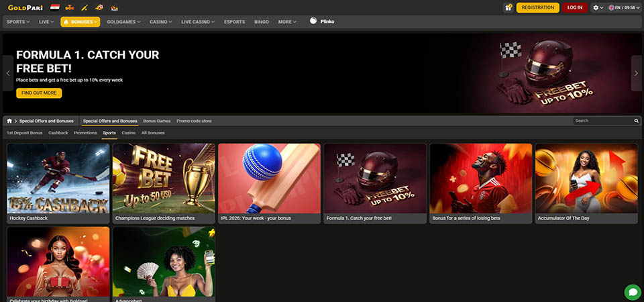Viewport: 644px width, 302px height.
Task: Click the GoldPari logo
Action: click(x=26, y=7)
